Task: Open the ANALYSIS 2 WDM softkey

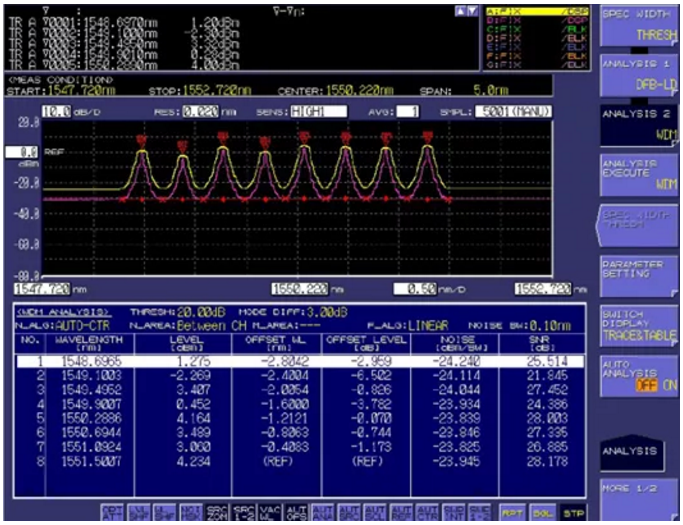Action: coord(639,125)
